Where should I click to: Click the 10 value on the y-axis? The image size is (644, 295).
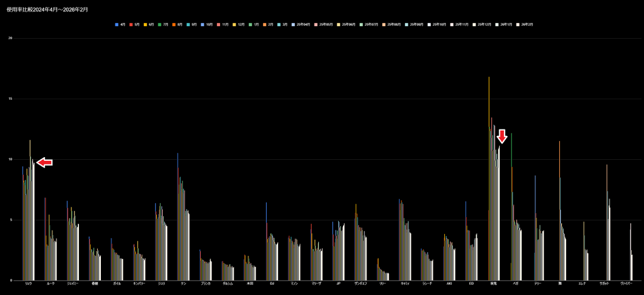(10, 159)
